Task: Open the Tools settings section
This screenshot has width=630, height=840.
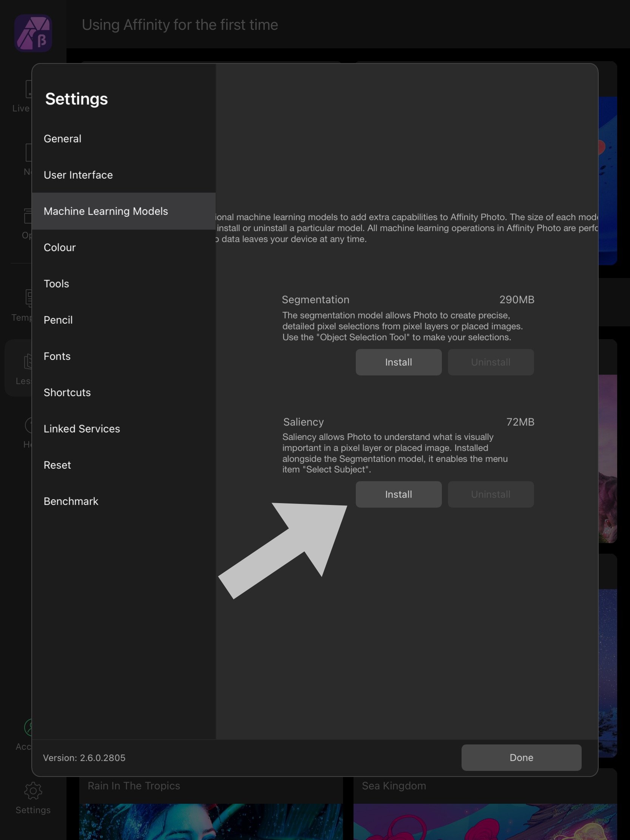Action: tap(124, 284)
